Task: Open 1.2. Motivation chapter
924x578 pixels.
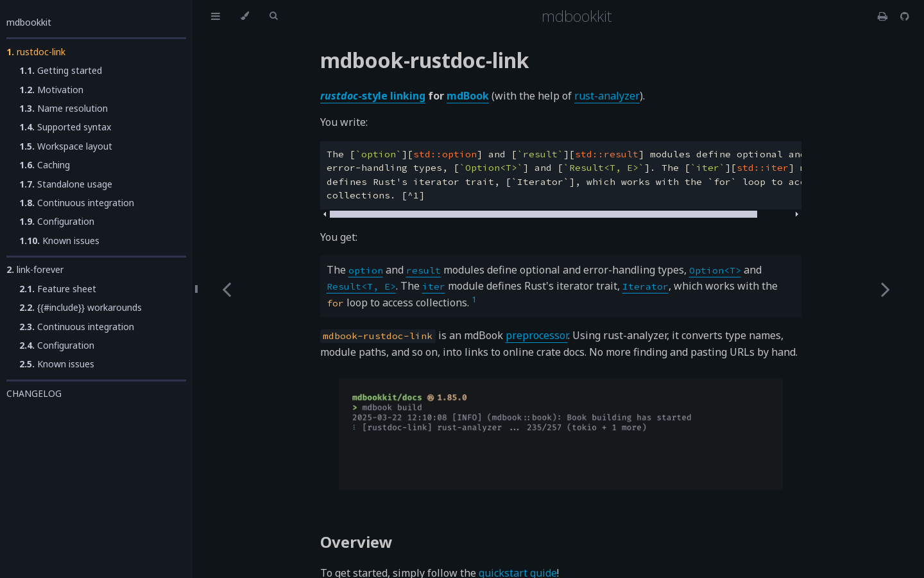Action: [51, 90]
